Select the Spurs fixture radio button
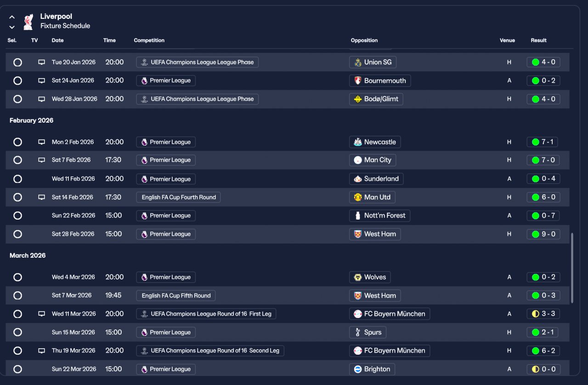This screenshot has height=385, width=588. pos(17,332)
